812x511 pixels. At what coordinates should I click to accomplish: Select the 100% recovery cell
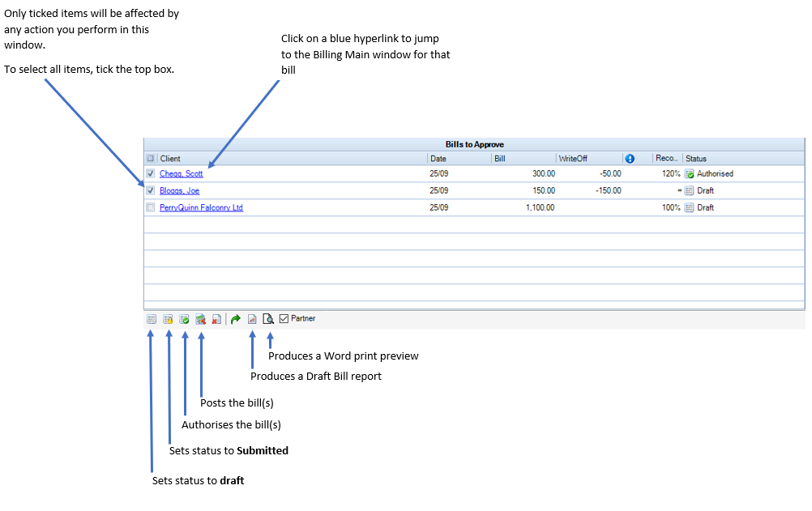pos(671,207)
